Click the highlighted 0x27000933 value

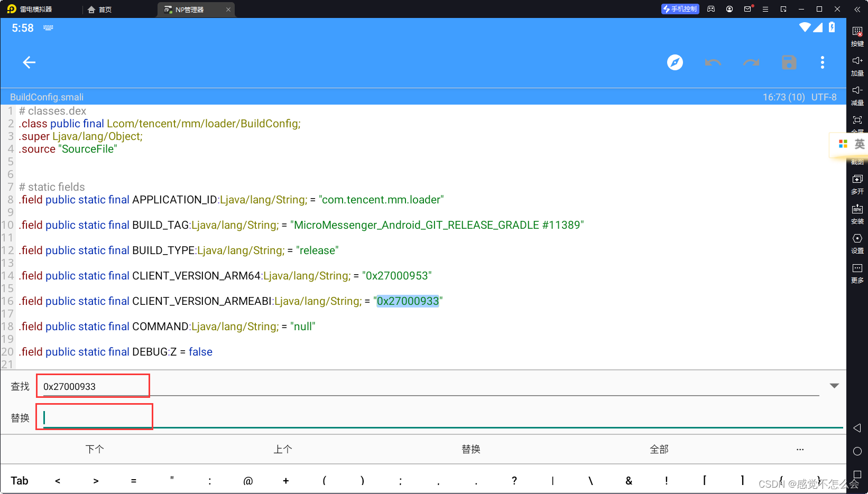[408, 301]
